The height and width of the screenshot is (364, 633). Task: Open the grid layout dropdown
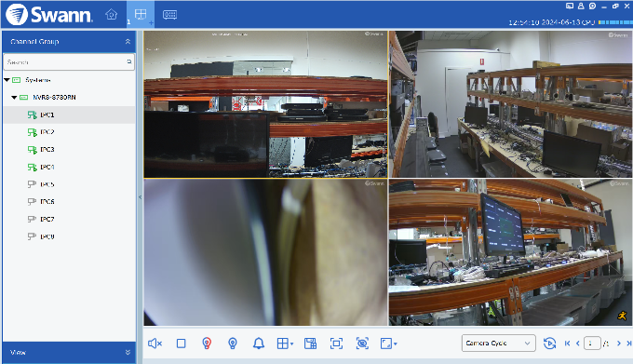285,344
